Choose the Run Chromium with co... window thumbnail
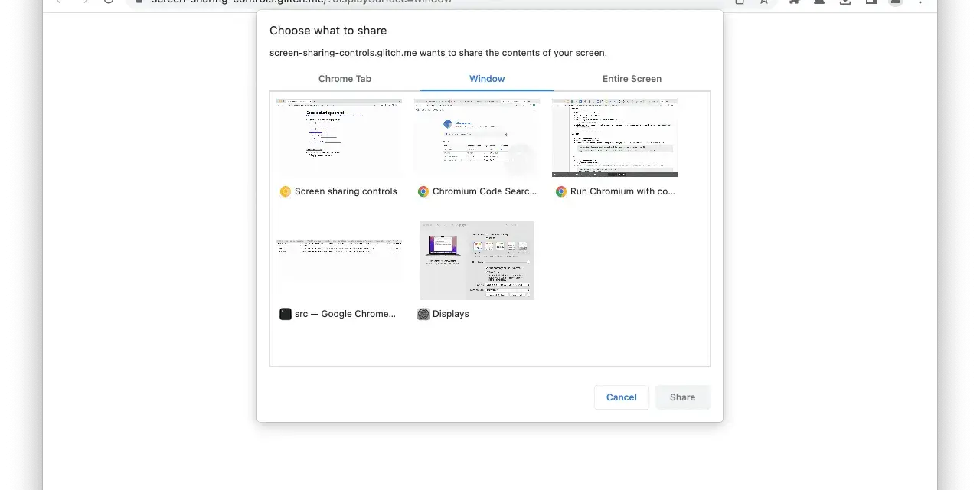The width and height of the screenshot is (980, 490). coord(615,138)
